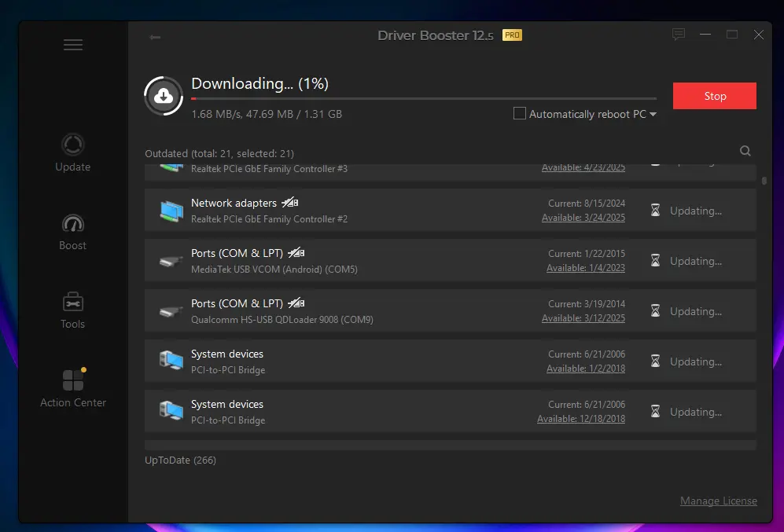Click the PRO badge in title
Image resolution: width=784 pixels, height=532 pixels.
pyautogui.click(x=512, y=35)
